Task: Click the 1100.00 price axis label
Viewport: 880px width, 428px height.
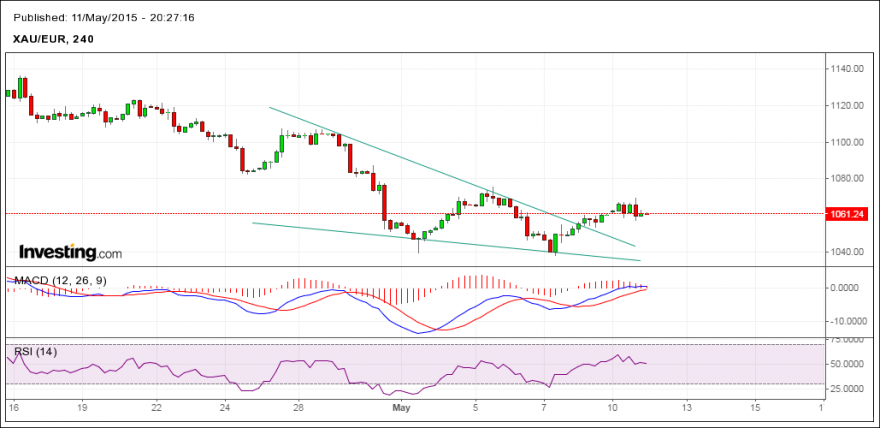Action: (847, 142)
